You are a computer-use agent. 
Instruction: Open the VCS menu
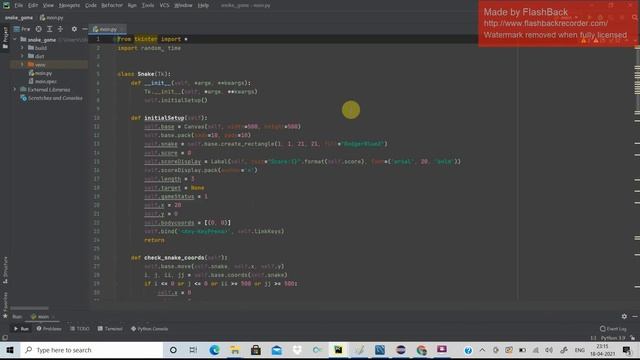(x=164, y=5)
